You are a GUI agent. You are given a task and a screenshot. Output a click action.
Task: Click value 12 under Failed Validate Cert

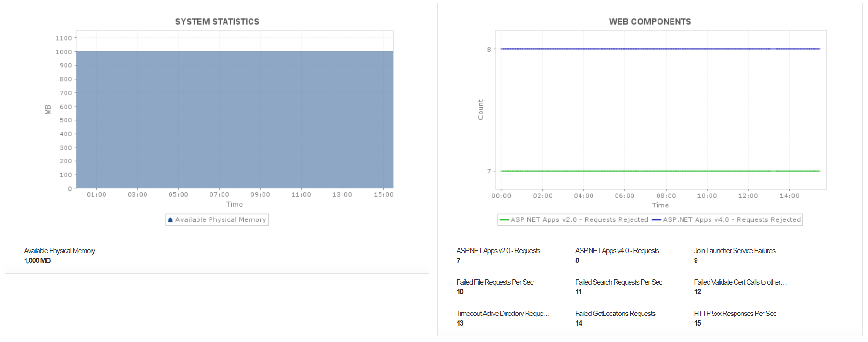coord(697,292)
